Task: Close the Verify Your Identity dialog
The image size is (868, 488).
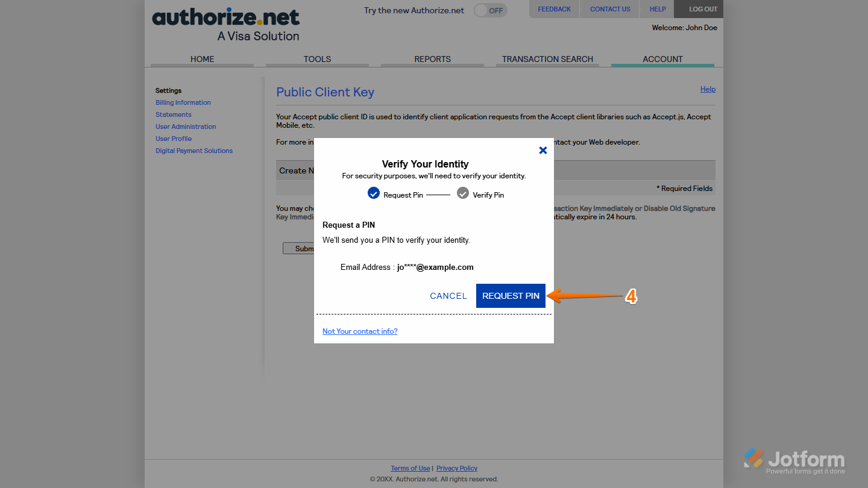Action: click(542, 150)
